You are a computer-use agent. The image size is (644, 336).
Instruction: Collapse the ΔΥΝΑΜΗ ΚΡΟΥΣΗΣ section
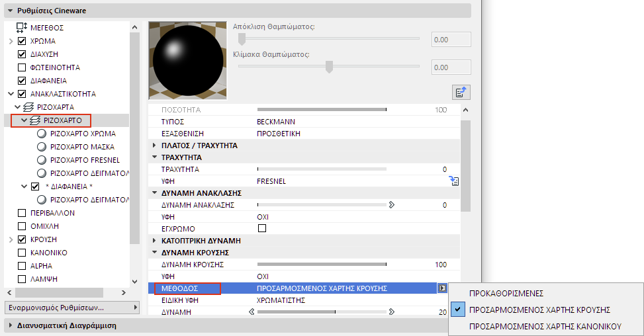click(154, 252)
